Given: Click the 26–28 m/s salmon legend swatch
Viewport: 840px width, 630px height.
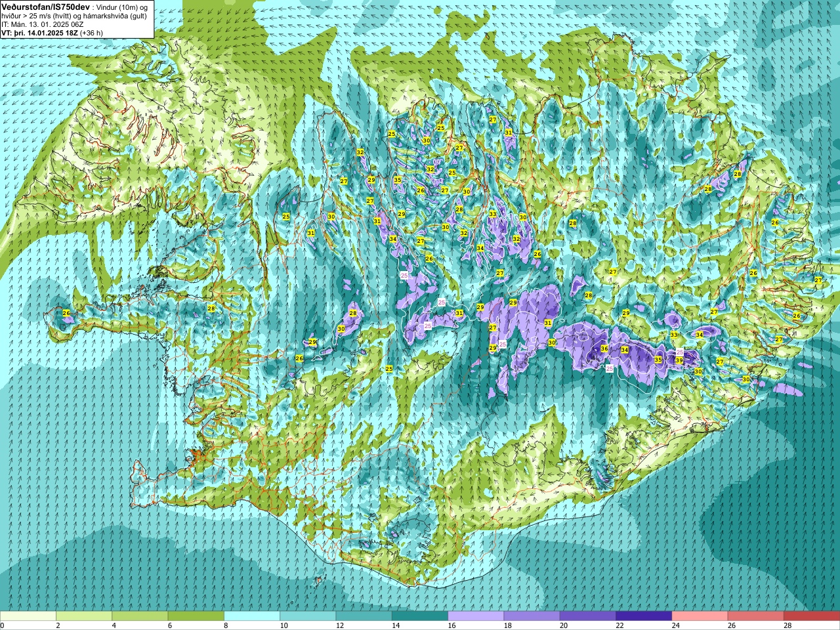Looking at the screenshot, I should pos(756,616).
